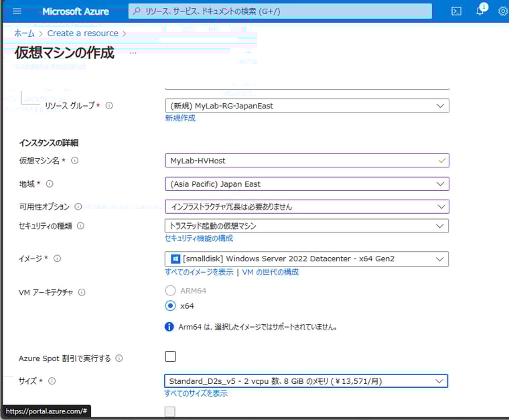Open the security type dropdown
The width and height of the screenshot is (509, 420).
307,226
